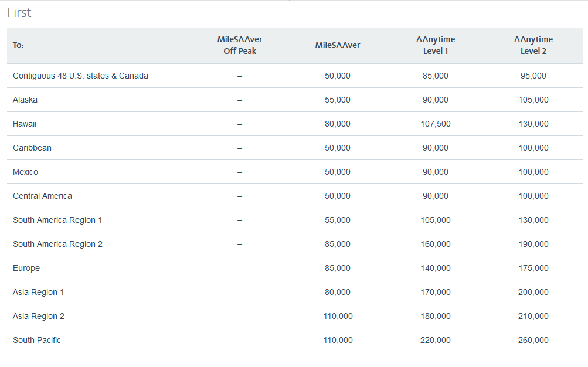Viewport: 588px width, 367px height.
Task: Click the Off Peak dash for Hawaii
Action: pyautogui.click(x=240, y=124)
